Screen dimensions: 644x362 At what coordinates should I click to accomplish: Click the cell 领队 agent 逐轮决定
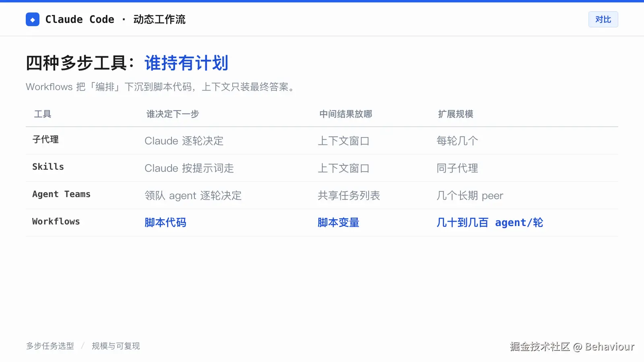[193, 195]
